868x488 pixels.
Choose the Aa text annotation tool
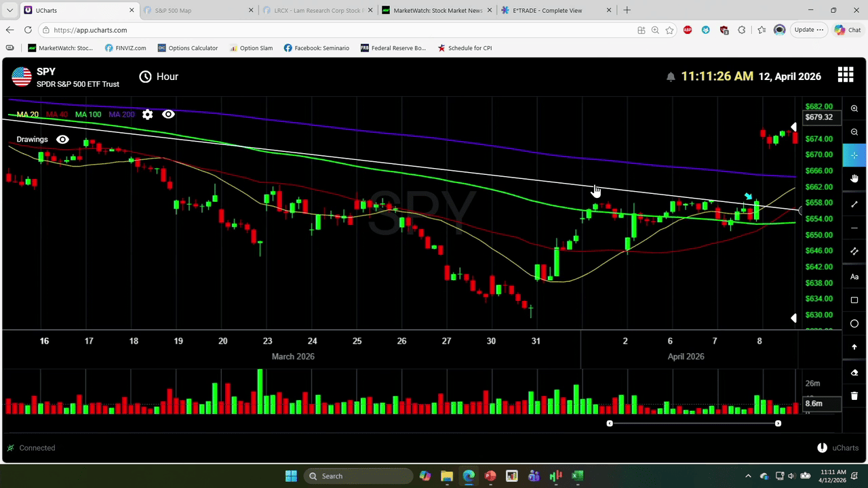[854, 277]
